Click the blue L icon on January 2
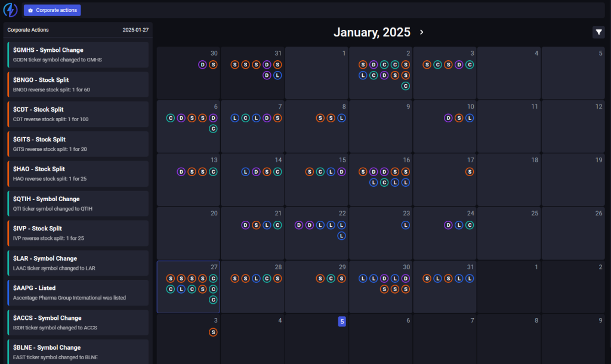Screen dimensions: 611x364 point(363,75)
